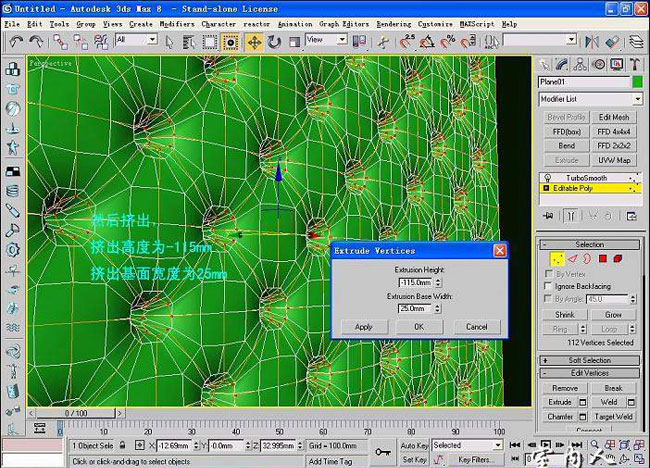650x468 pixels.
Task: Collapse the Edit Vertices rollout
Action: tap(589, 373)
